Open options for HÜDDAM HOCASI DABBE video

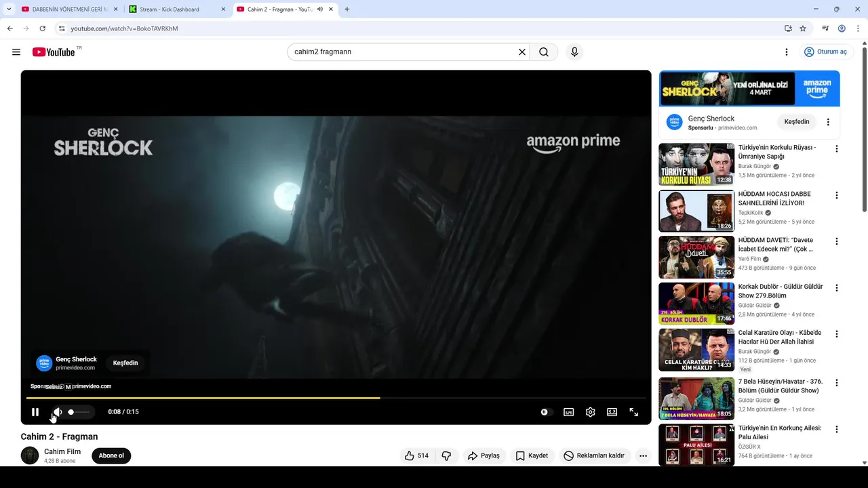tap(837, 195)
